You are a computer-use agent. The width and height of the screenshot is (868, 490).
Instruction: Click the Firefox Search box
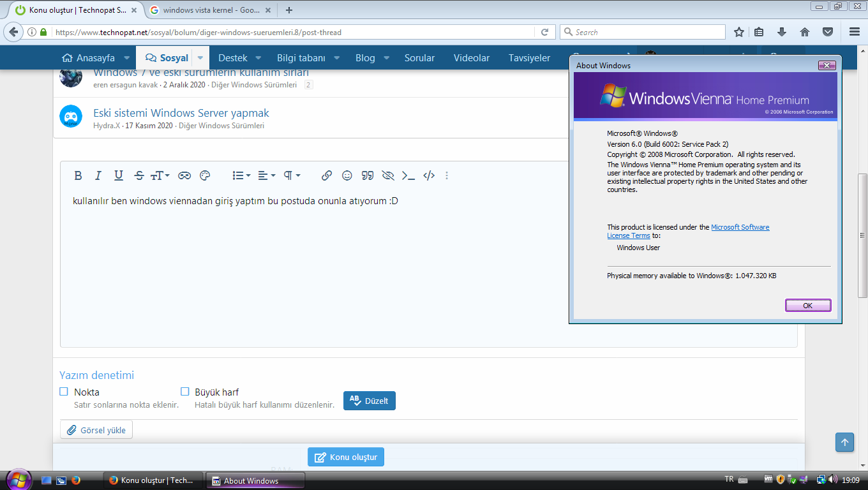click(x=643, y=32)
